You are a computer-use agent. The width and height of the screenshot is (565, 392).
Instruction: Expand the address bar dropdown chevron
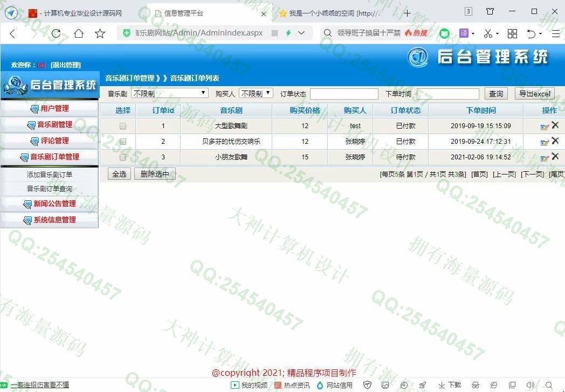tap(301, 33)
